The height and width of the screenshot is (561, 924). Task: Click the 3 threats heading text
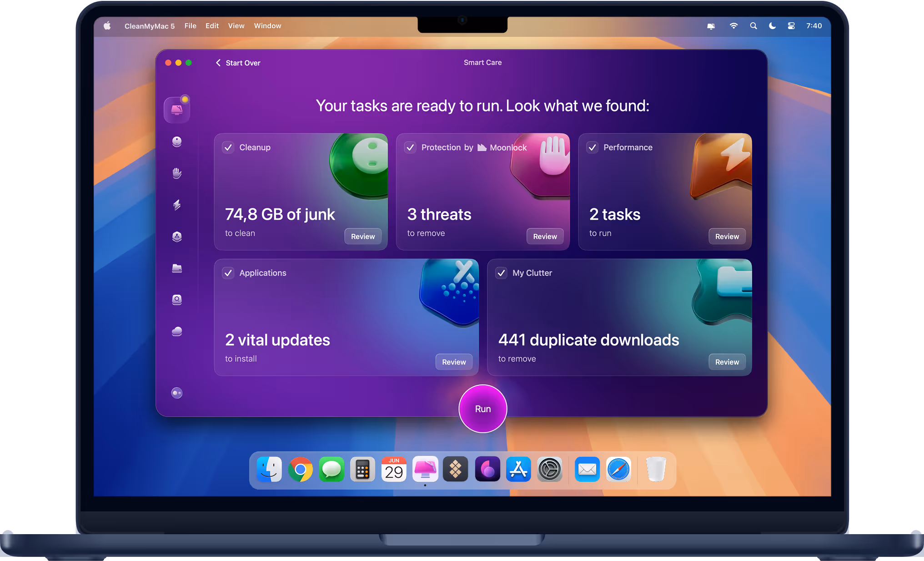(x=439, y=214)
